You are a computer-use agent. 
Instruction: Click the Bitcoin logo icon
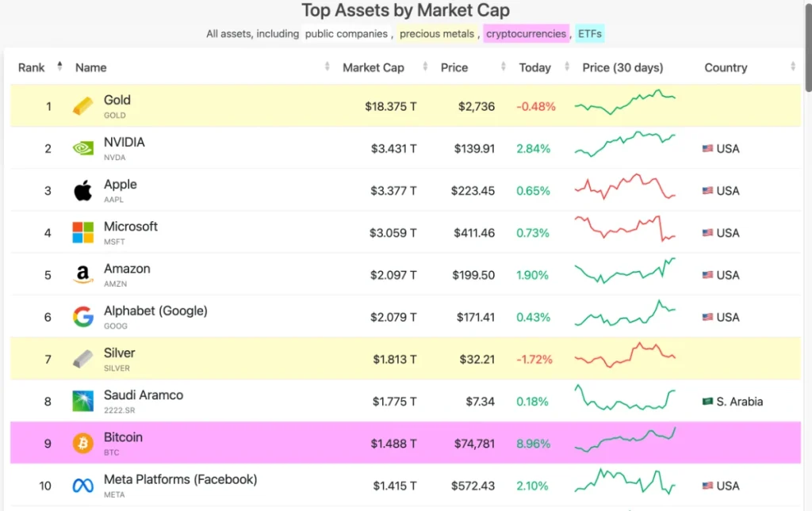pyautogui.click(x=82, y=443)
